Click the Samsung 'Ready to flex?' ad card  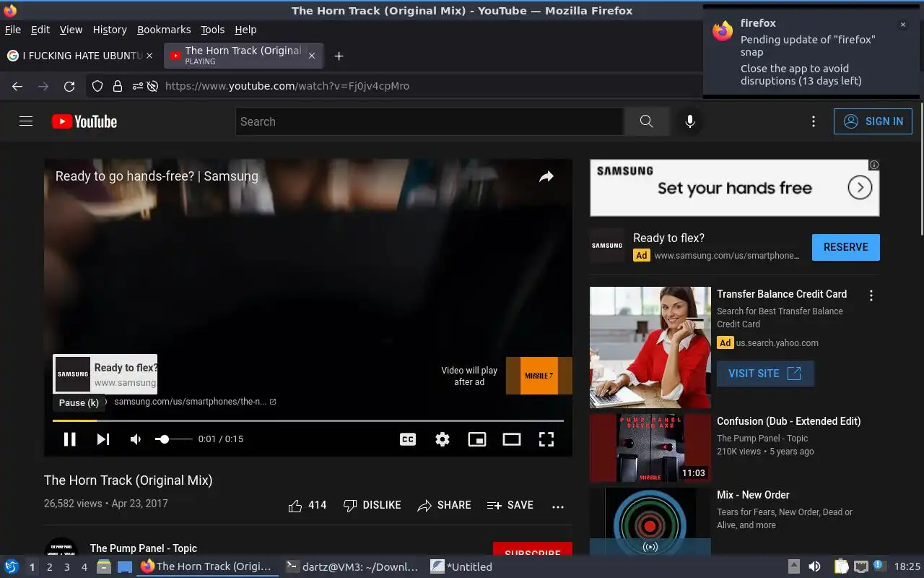pos(105,374)
